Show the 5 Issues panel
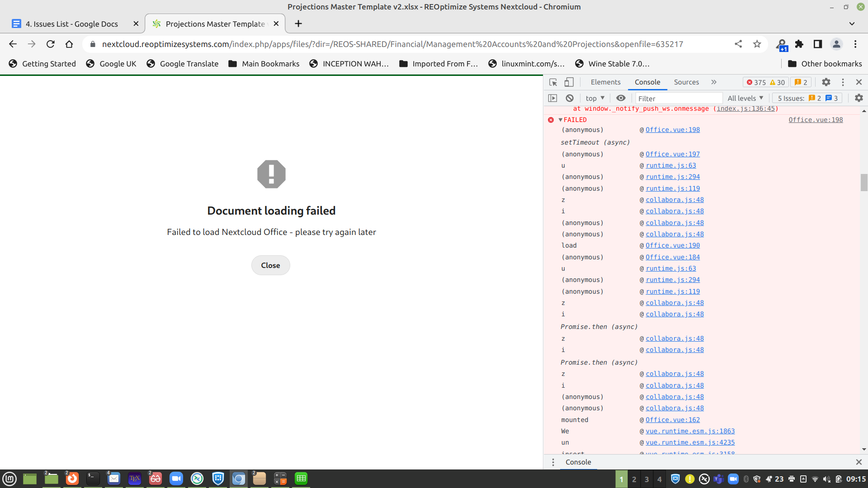The image size is (868, 488). click(x=807, y=98)
